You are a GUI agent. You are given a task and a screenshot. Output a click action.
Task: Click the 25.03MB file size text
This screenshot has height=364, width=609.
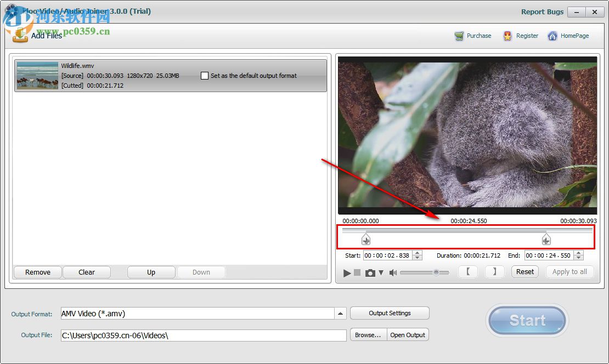(168, 76)
